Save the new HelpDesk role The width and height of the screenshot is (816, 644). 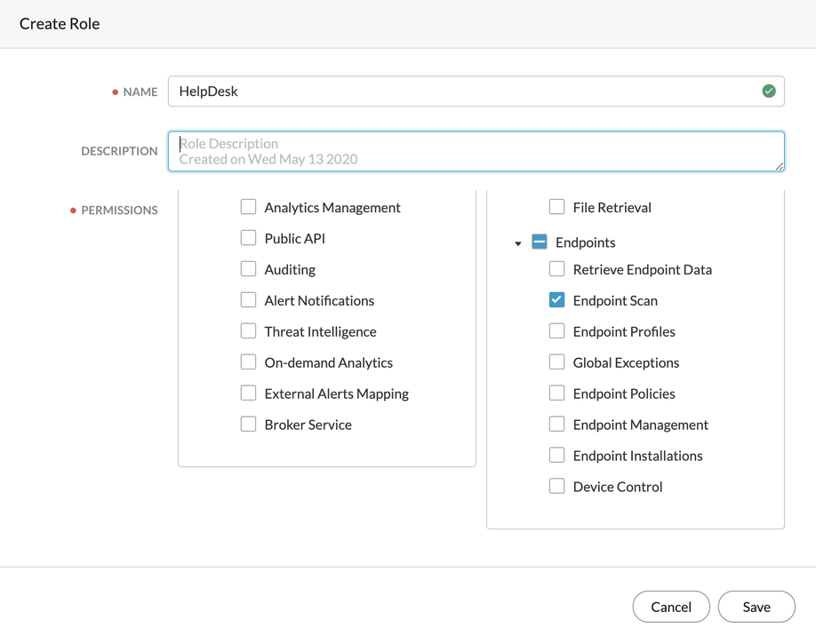point(756,607)
